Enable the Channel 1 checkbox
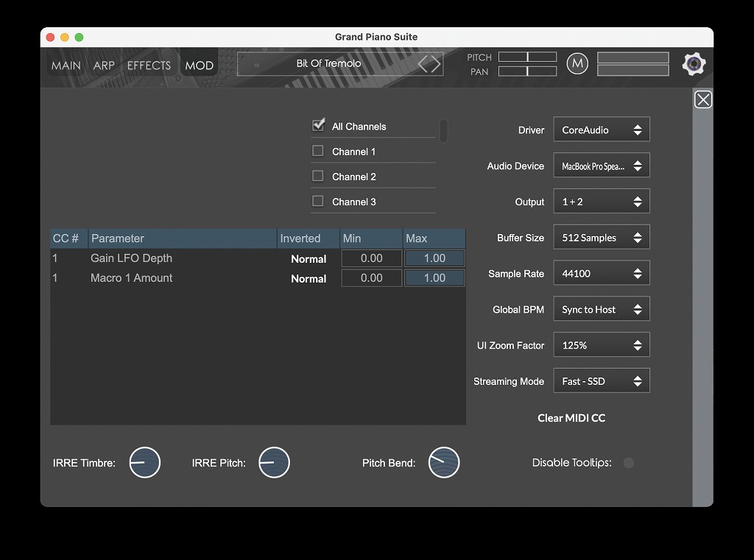 click(318, 151)
